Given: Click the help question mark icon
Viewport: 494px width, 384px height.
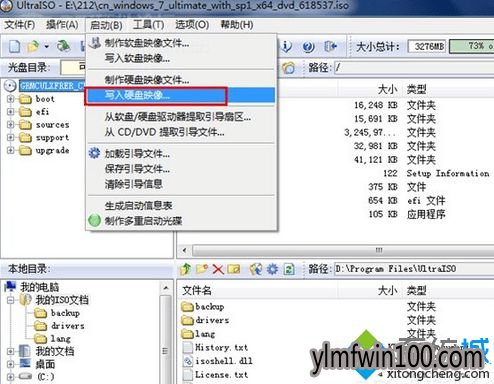Looking at the screenshot, I should coord(308,46).
